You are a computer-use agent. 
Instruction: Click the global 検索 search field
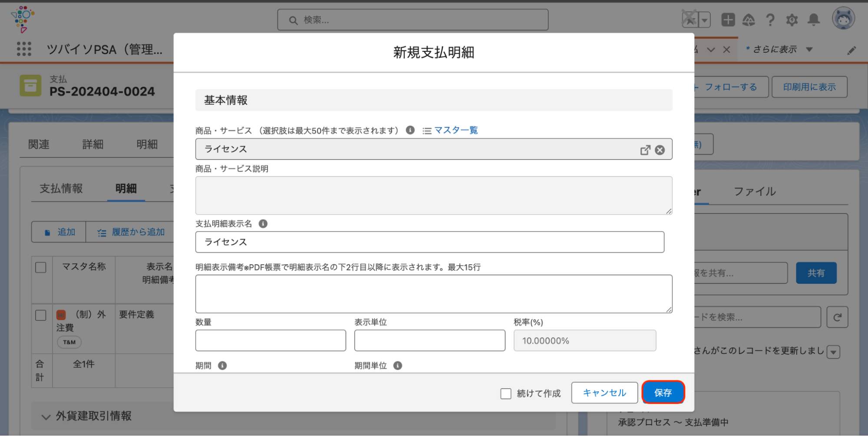click(x=413, y=20)
